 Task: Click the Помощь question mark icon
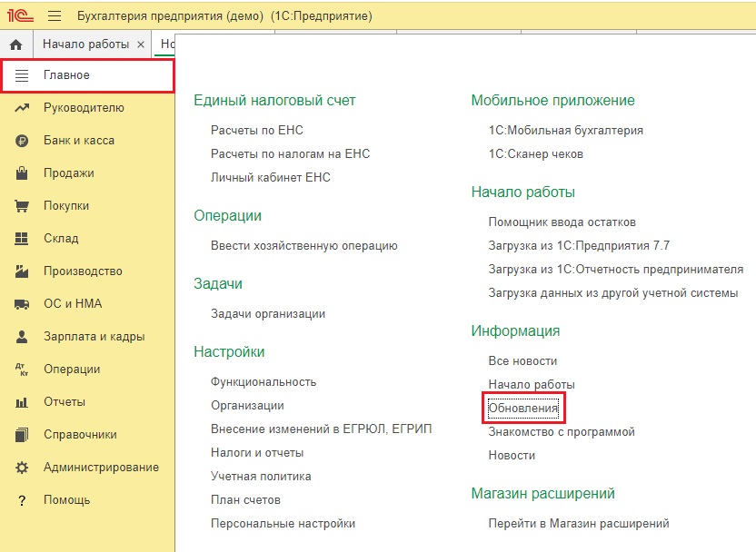pyautogui.click(x=22, y=501)
